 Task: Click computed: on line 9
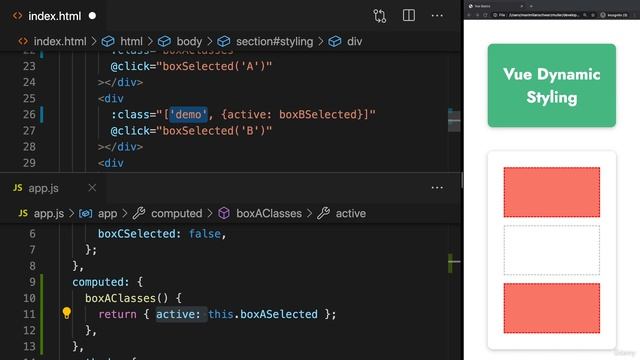(101, 282)
